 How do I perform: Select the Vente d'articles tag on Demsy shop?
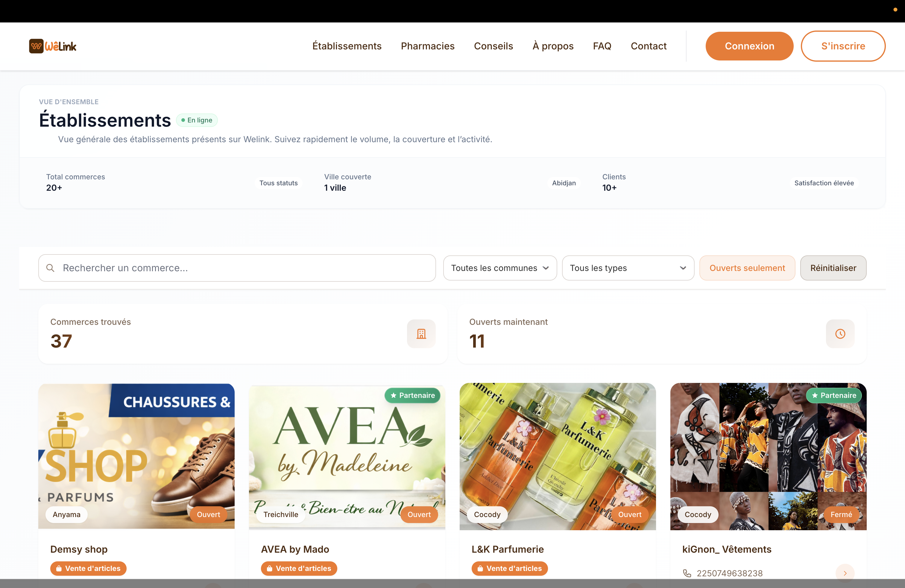(x=88, y=568)
